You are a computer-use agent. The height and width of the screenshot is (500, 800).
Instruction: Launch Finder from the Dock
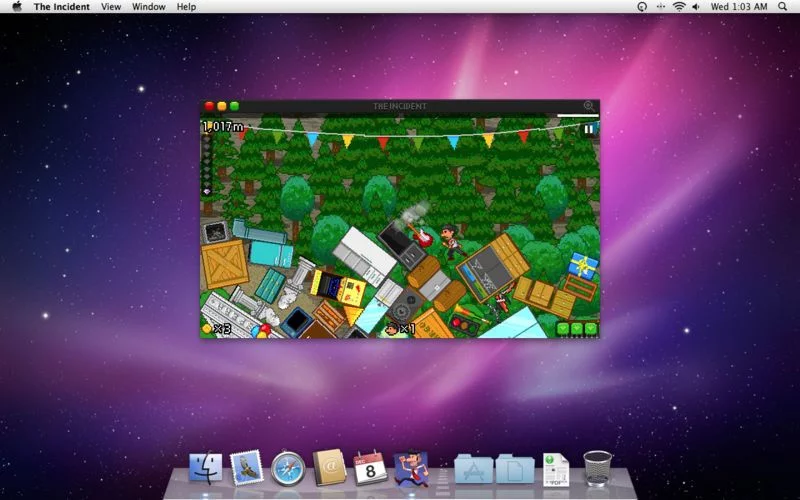click(x=206, y=468)
